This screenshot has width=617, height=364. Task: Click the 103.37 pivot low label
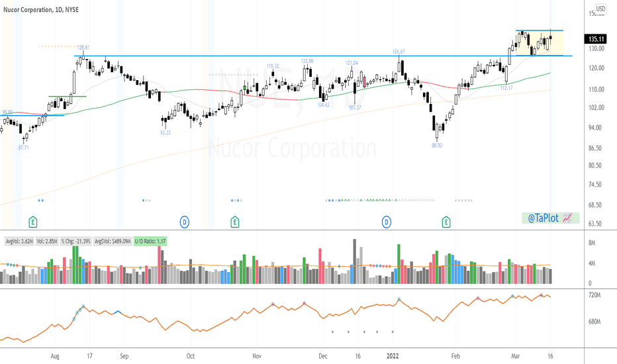pyautogui.click(x=355, y=107)
